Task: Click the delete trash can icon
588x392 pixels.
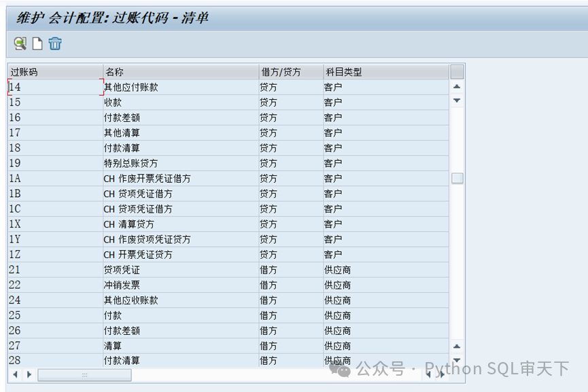Action: click(x=55, y=43)
